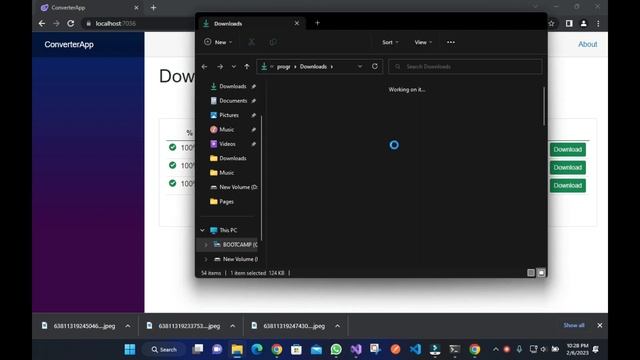
Task: Open Chrome three-dot menu
Action: tap(598, 23)
